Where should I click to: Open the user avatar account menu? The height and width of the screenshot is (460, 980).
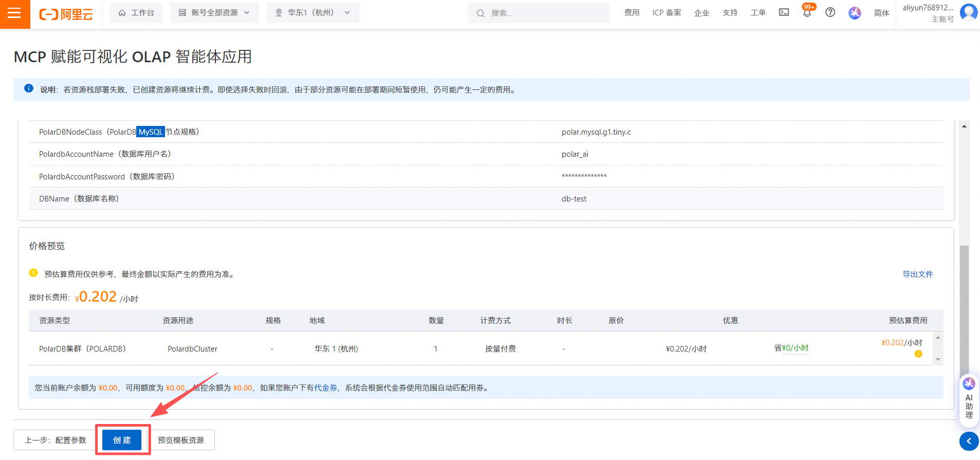pos(969,12)
